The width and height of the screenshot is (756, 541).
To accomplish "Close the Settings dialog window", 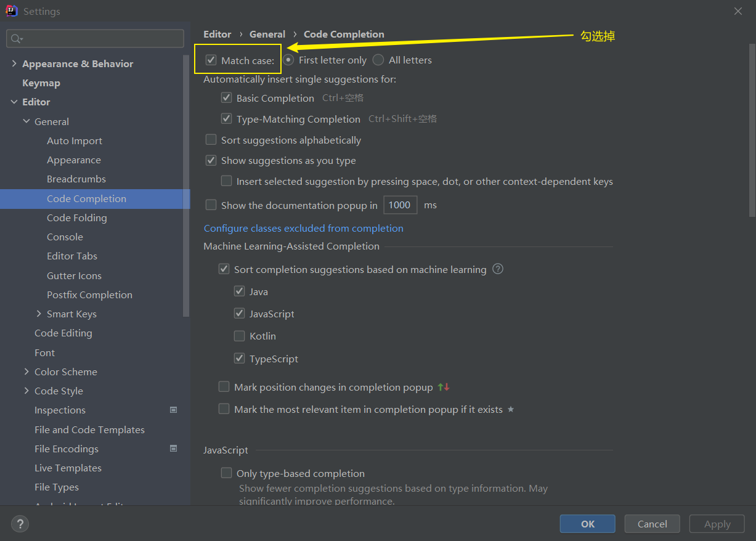I will [738, 11].
